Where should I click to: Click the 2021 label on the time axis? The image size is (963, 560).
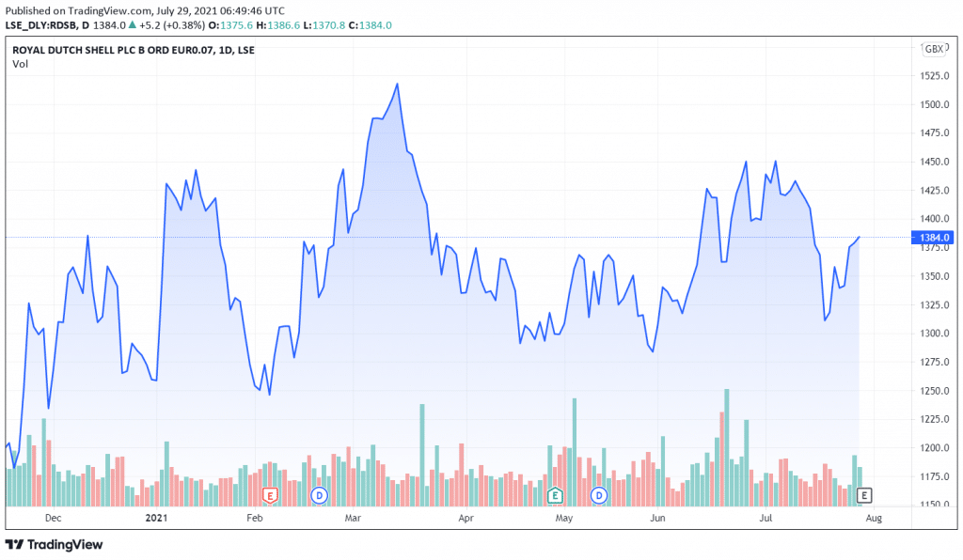coord(156,519)
